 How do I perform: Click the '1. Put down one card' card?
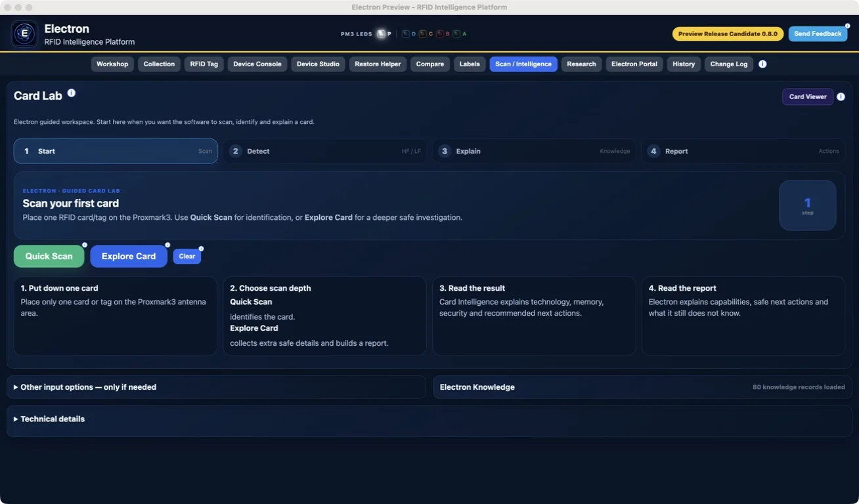click(116, 316)
